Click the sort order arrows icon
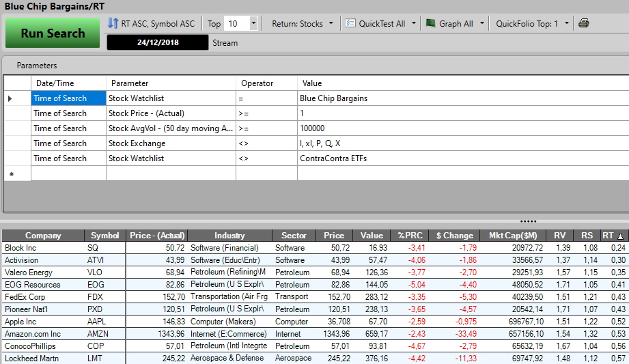The image size is (629, 364). [x=113, y=23]
